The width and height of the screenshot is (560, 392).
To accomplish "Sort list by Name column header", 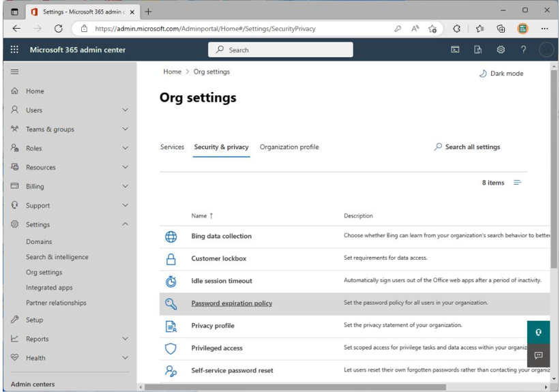I will point(202,216).
